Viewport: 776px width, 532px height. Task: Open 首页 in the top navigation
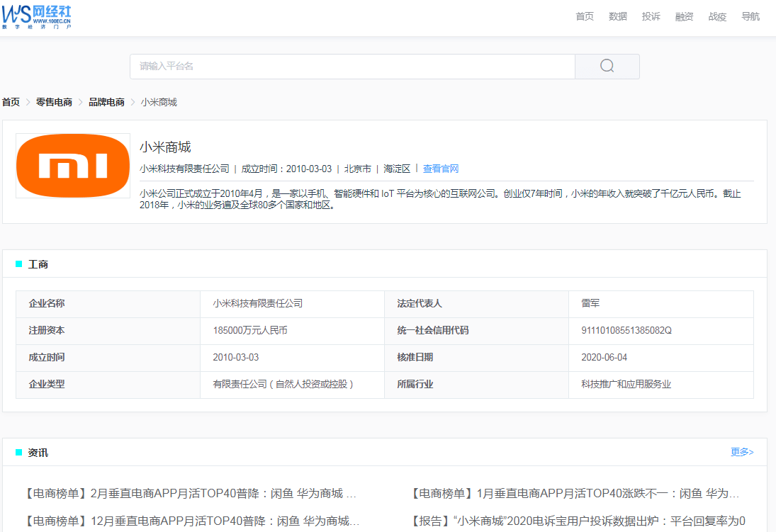tap(585, 16)
